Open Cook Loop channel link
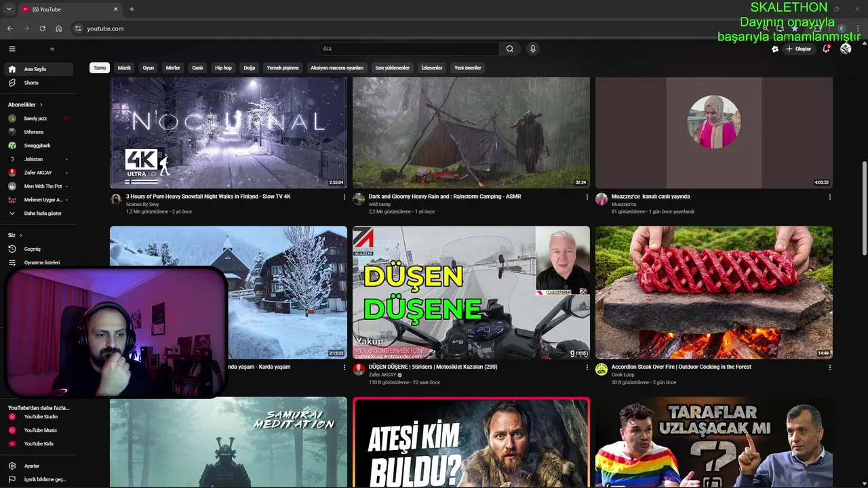The height and width of the screenshot is (488, 868). click(623, 375)
